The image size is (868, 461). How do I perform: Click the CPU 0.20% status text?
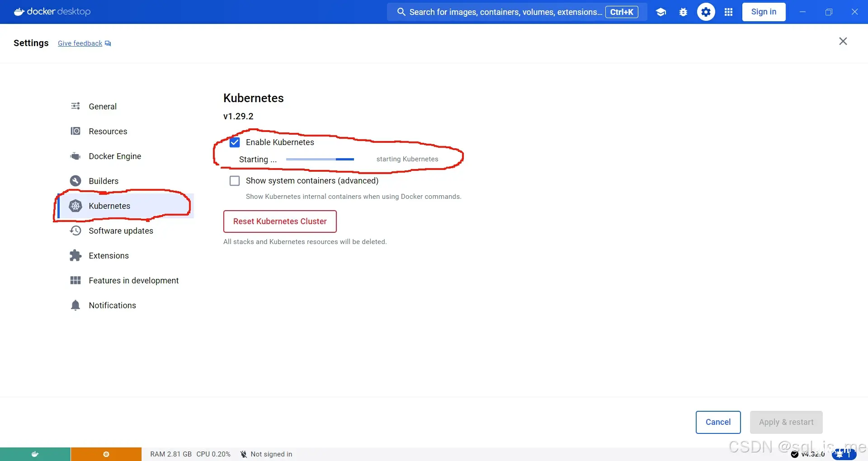tap(213, 454)
